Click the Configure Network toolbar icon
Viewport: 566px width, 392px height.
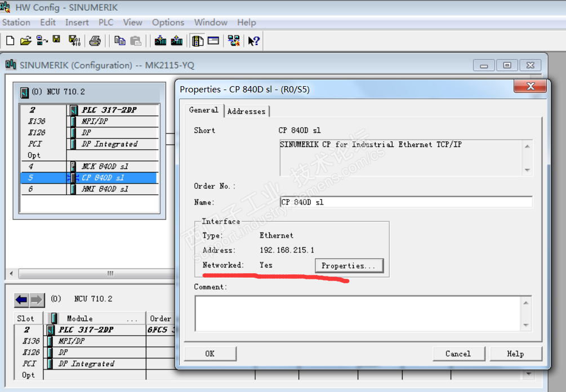tap(234, 41)
